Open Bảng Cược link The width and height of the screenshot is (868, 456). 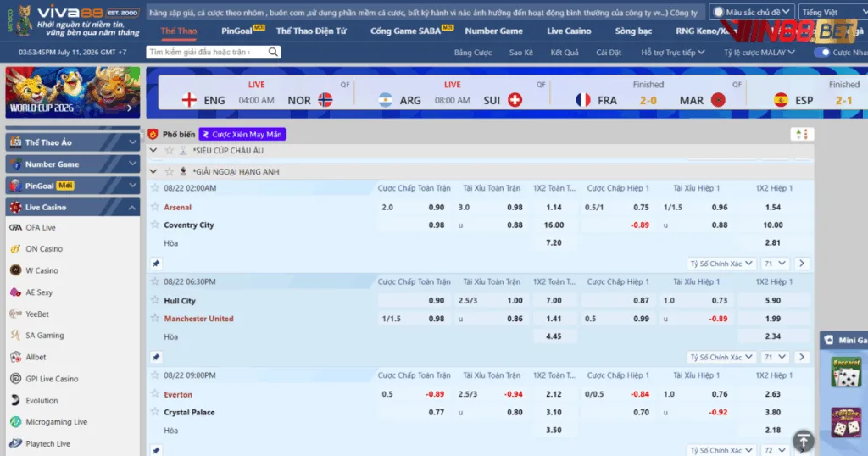pyautogui.click(x=473, y=52)
